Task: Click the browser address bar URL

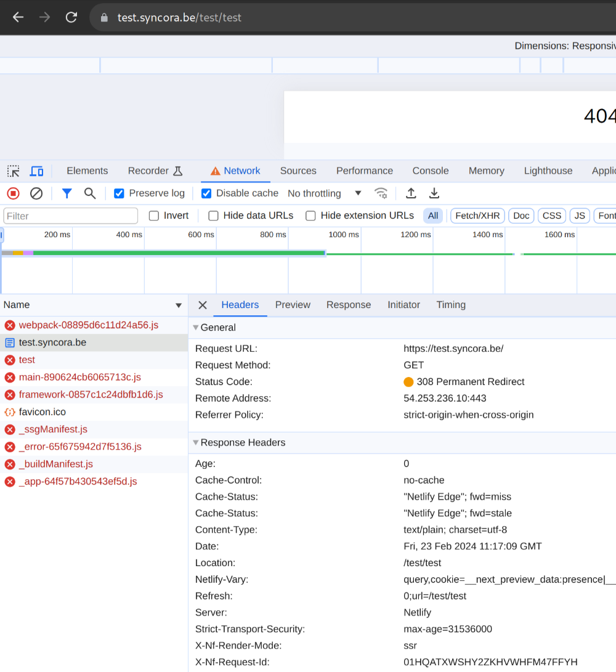Action: click(x=179, y=18)
